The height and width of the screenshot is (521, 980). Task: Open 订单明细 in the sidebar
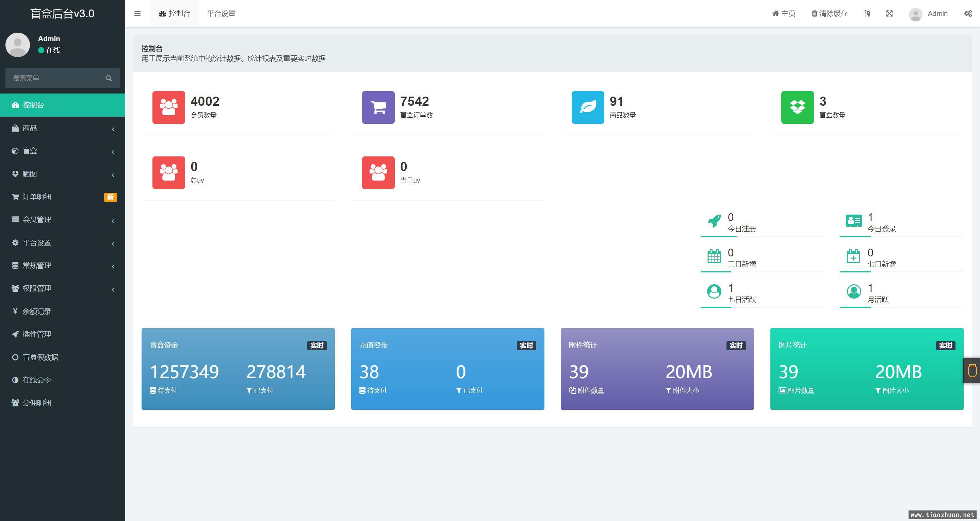[62, 197]
